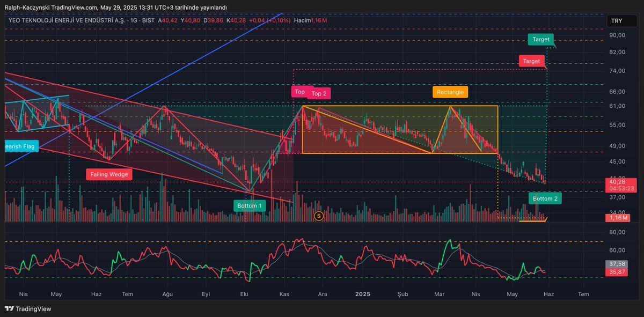Screen dimensions: 644x317
Task: Click the Şub month label on time axis
Action: pyautogui.click(x=403, y=294)
